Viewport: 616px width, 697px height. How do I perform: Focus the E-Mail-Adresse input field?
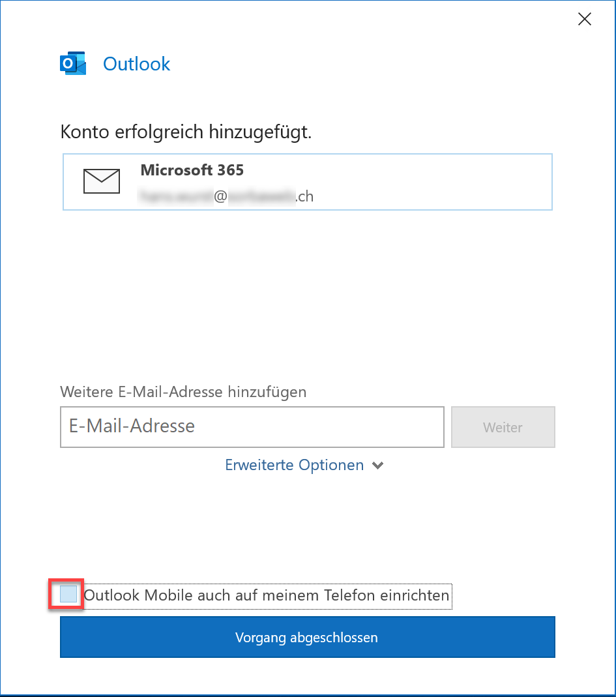coord(252,426)
